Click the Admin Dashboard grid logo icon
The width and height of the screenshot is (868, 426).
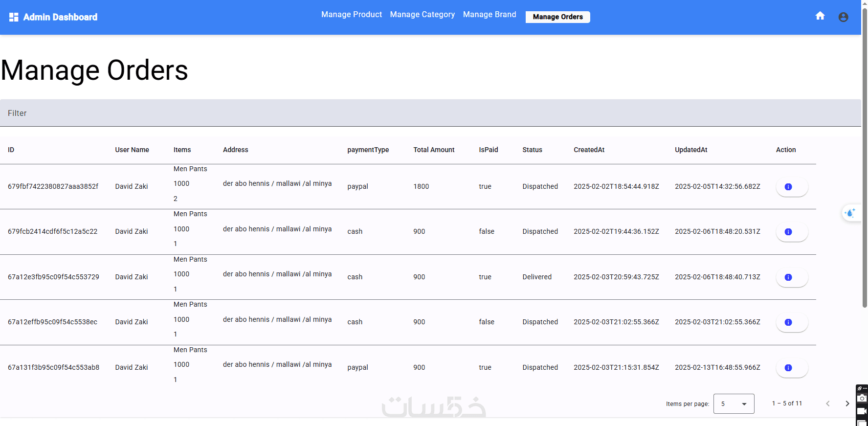point(14,17)
